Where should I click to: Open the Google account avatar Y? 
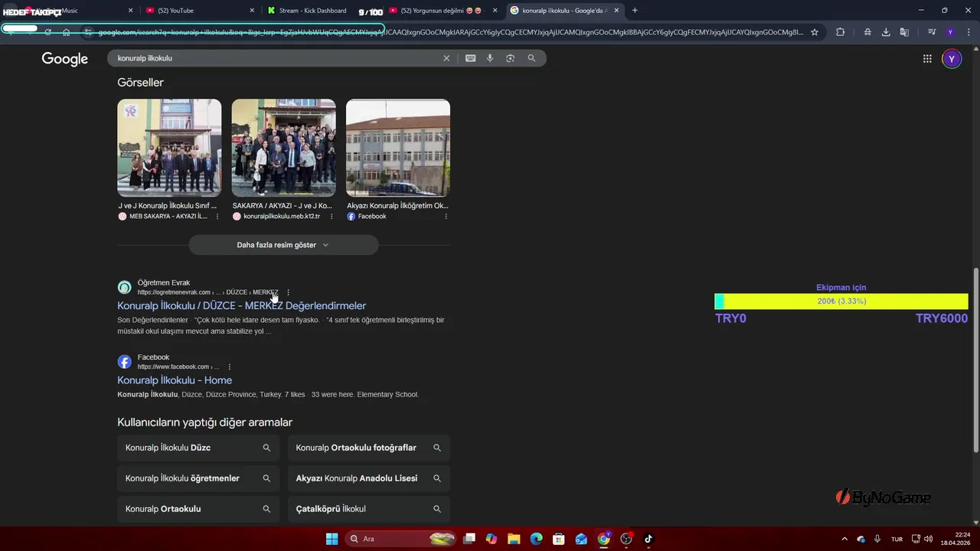coord(952,59)
